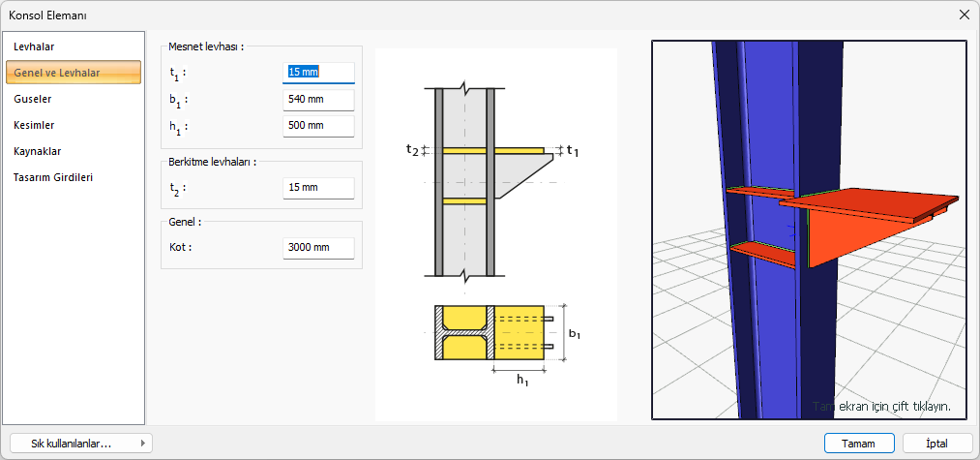
Task: Confirm with the Tamam button
Action: [859, 444]
